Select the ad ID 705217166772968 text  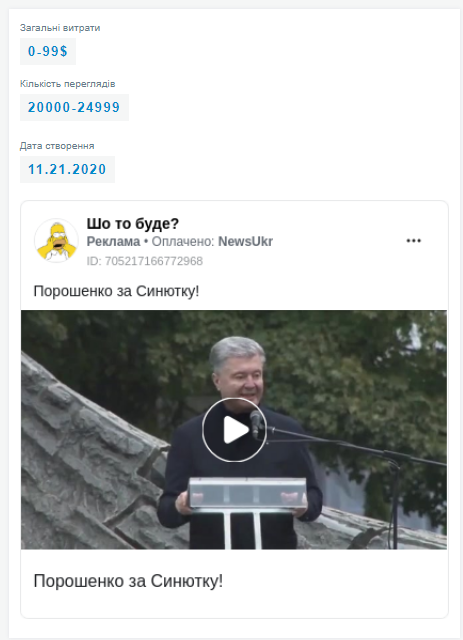point(145,261)
